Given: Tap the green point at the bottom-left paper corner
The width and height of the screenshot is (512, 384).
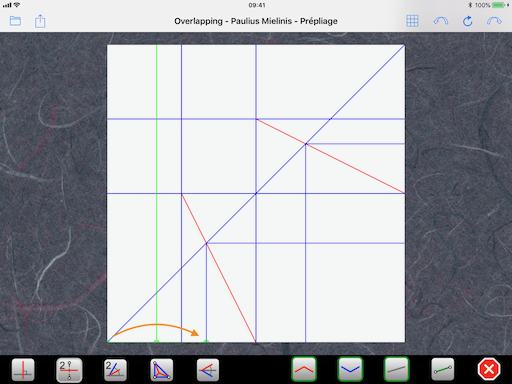Looking at the screenshot, I should (x=108, y=341).
